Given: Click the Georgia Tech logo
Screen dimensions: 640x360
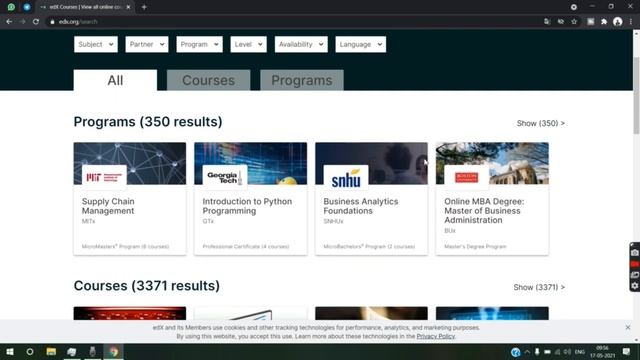Looking at the screenshot, I should click(x=225, y=178).
